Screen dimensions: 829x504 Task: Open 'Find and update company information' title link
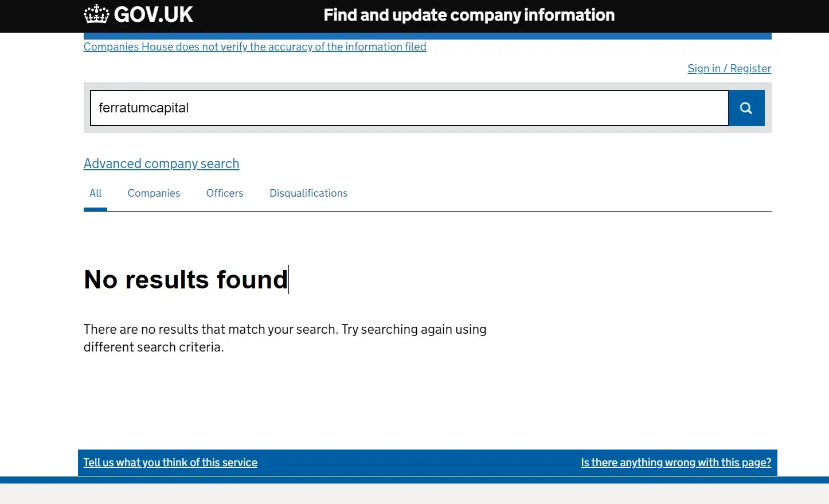tap(469, 15)
